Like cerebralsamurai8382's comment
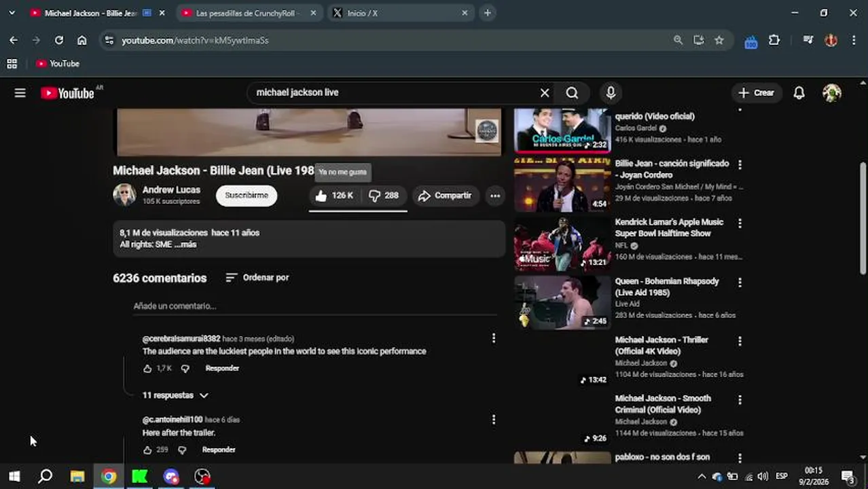This screenshot has height=489, width=868. pos(147,368)
